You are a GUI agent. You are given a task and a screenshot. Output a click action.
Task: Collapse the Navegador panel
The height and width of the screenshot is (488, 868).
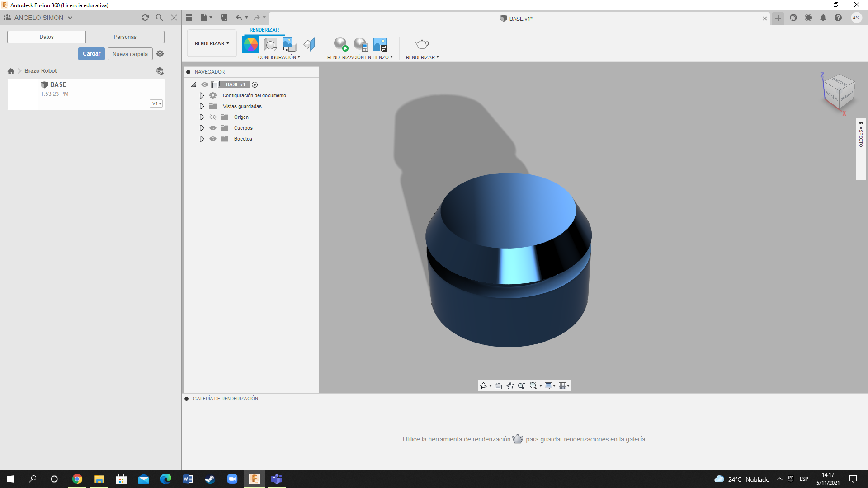coord(189,72)
